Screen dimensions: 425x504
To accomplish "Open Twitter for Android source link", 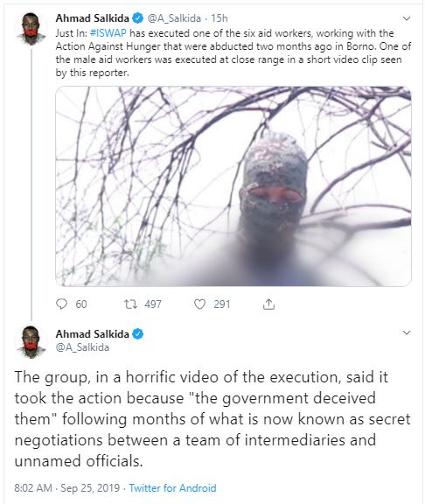I will coord(172,488).
